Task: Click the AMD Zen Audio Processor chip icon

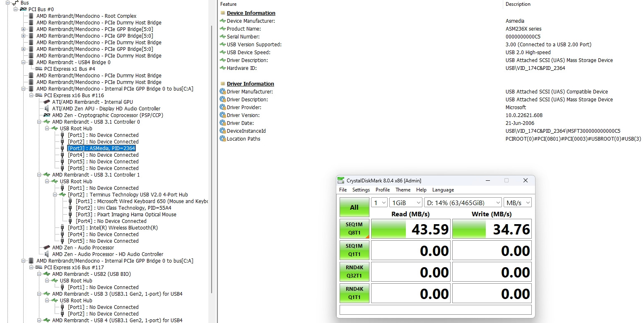Action: pyautogui.click(x=47, y=248)
